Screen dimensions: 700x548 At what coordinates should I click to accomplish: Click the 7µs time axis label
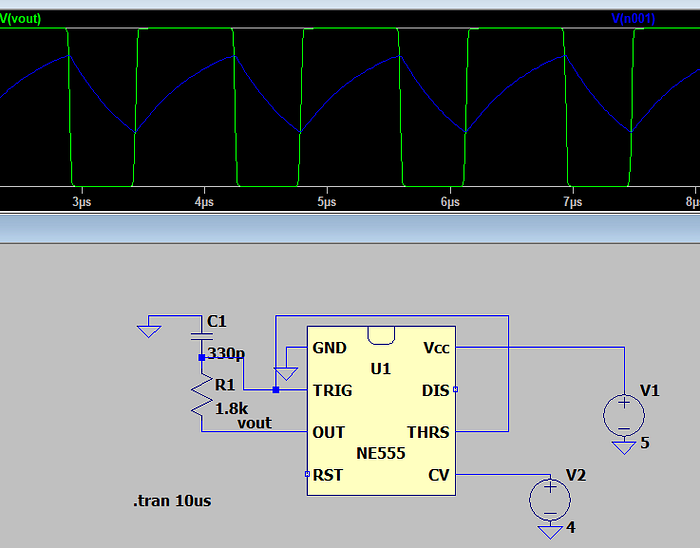tap(572, 202)
